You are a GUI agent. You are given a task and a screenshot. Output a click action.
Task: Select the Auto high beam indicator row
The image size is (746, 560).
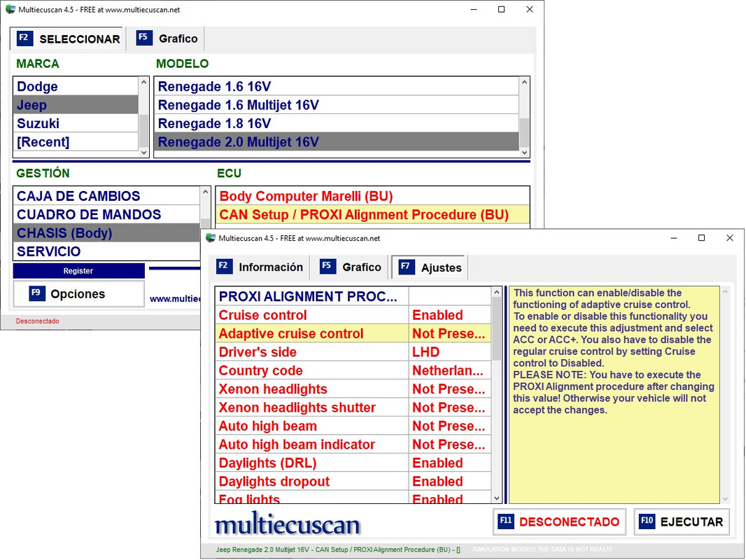[x=353, y=444]
